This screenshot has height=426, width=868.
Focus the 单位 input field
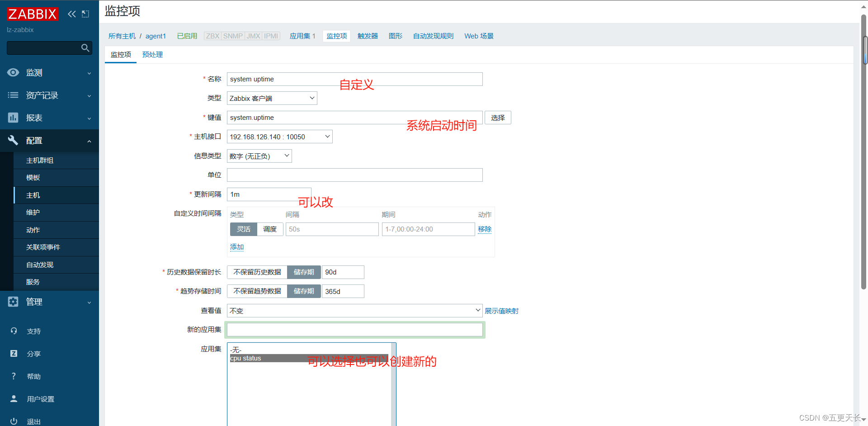point(355,175)
